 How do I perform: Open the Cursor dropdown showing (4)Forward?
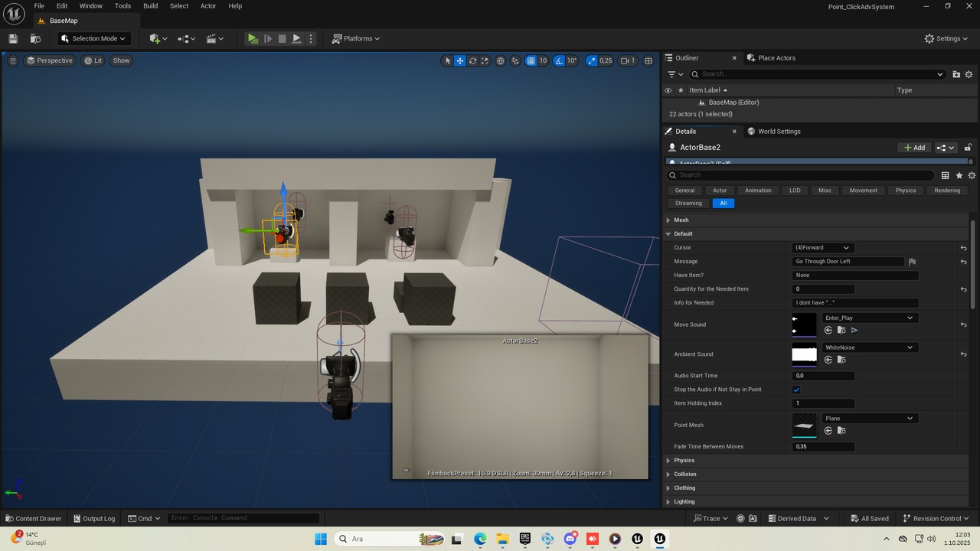(x=823, y=248)
